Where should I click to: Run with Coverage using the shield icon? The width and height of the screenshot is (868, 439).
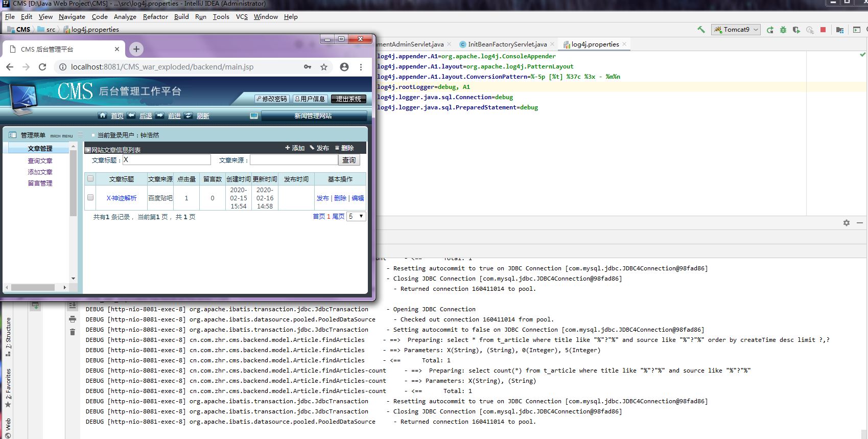pos(796,30)
